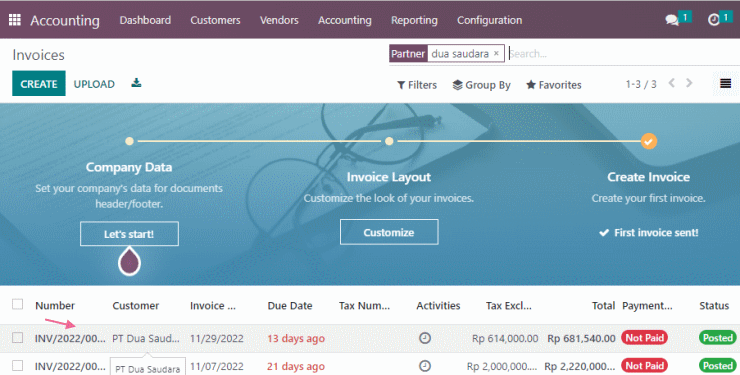740x375 pixels.
Task: Sort by Status column header
Action: click(x=714, y=305)
